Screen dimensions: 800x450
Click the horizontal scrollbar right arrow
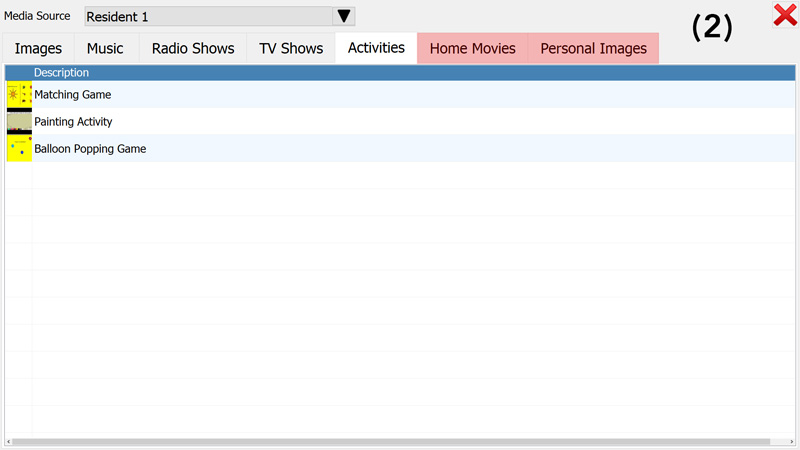point(790,441)
